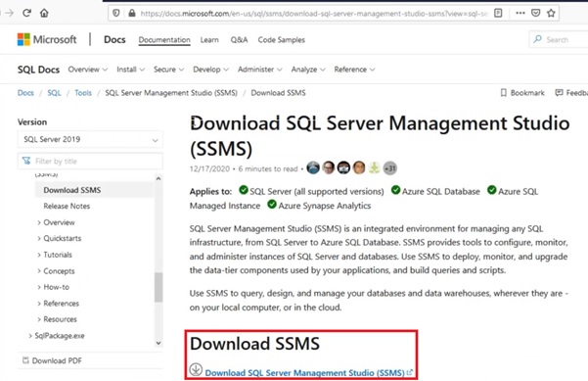
Task: Click the filter funnel icon
Action: click(x=26, y=161)
